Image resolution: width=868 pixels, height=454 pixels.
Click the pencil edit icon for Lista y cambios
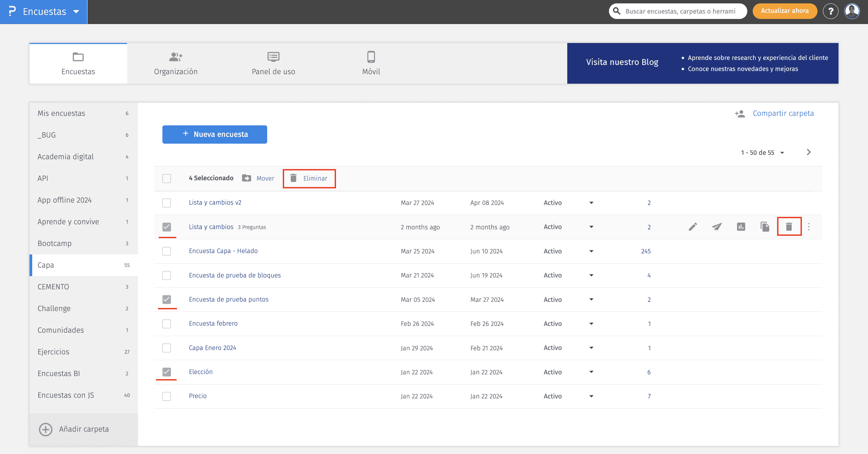point(693,227)
